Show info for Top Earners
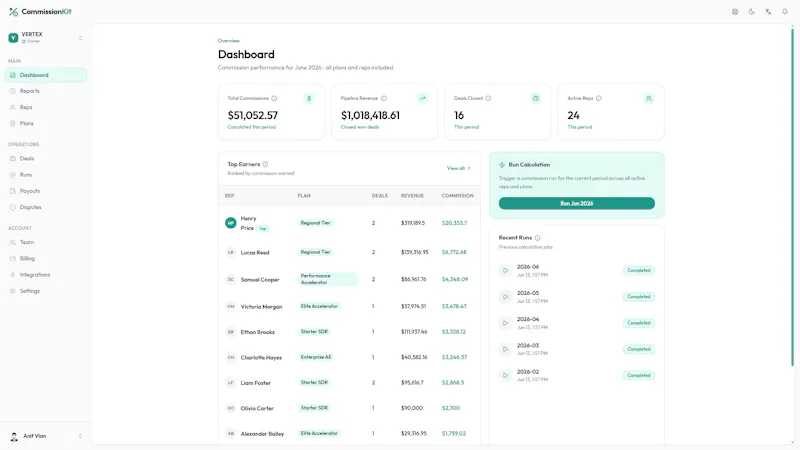The width and height of the screenshot is (800, 450). pos(265,164)
